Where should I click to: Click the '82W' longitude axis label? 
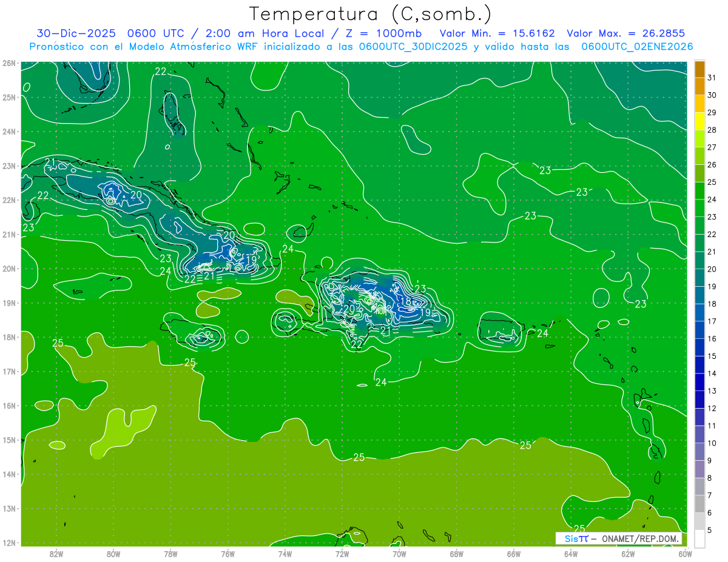tap(56, 554)
